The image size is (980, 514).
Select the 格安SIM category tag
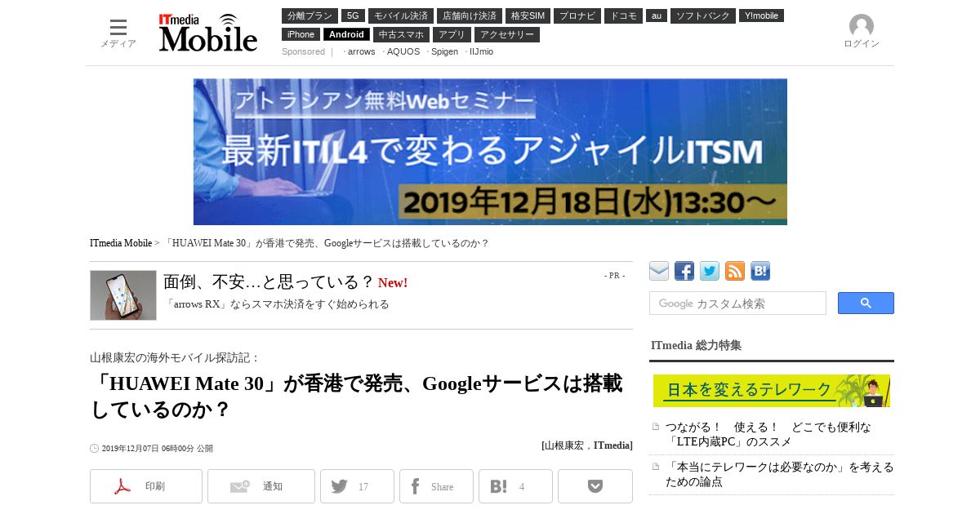(x=528, y=16)
